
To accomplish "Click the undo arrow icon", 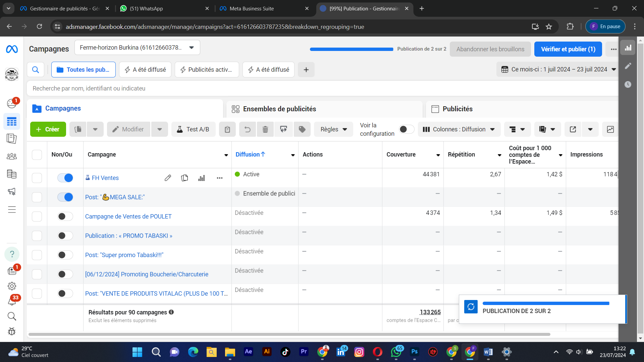I will pos(247,129).
